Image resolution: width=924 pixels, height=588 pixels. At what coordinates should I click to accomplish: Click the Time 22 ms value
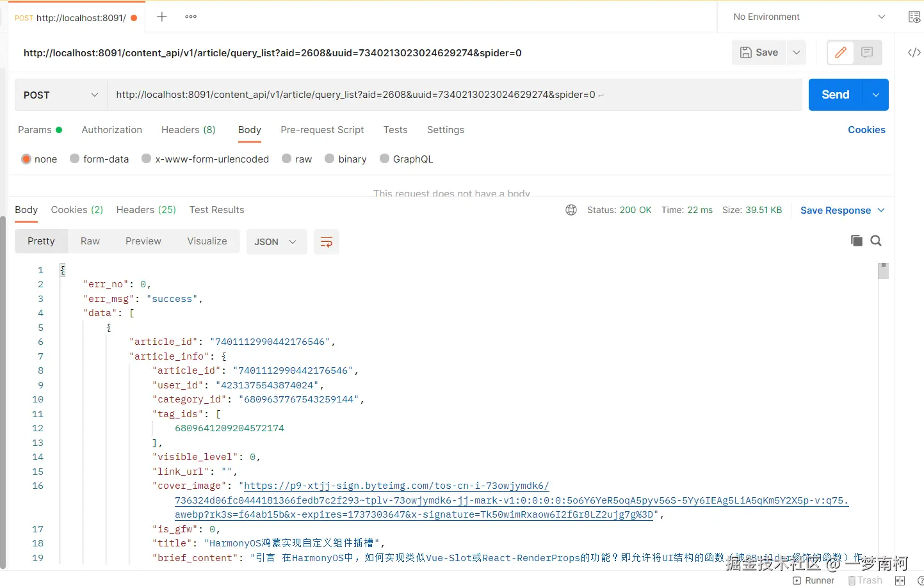tap(700, 210)
